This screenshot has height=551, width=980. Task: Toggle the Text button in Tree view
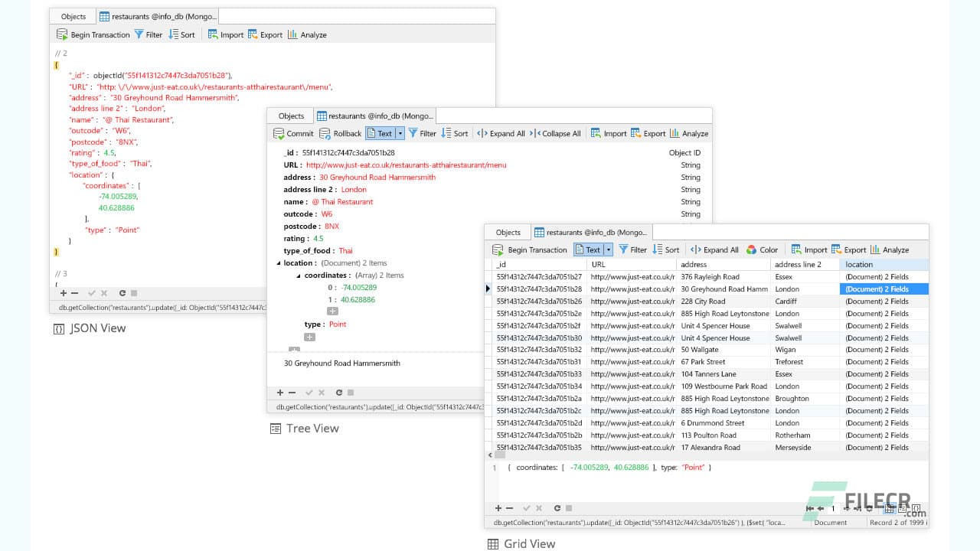click(x=379, y=133)
